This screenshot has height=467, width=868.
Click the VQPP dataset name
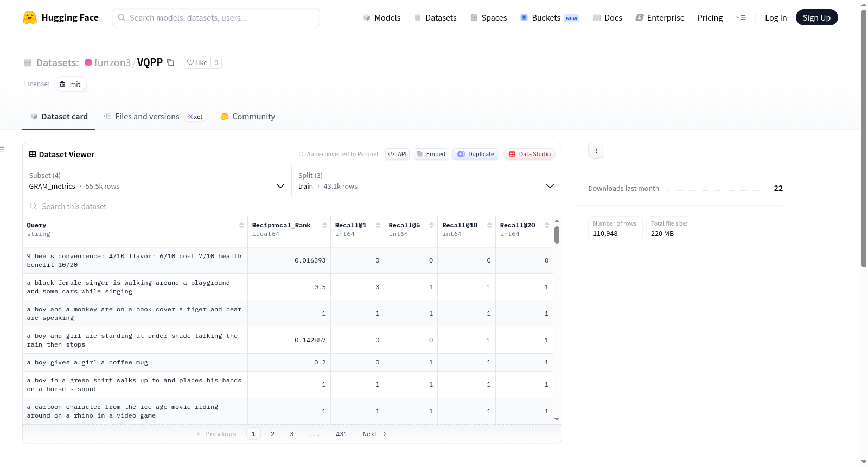pos(150,62)
